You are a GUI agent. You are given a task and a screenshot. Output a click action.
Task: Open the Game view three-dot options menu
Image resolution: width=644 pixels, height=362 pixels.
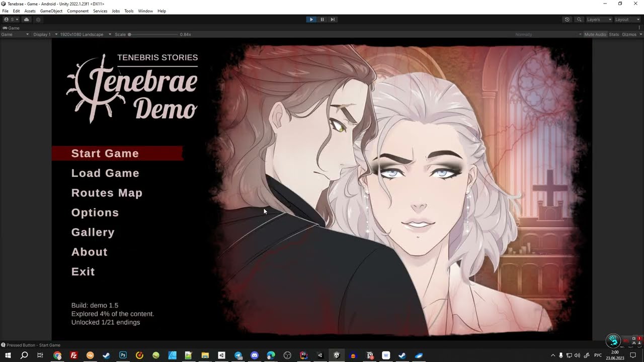pyautogui.click(x=639, y=28)
